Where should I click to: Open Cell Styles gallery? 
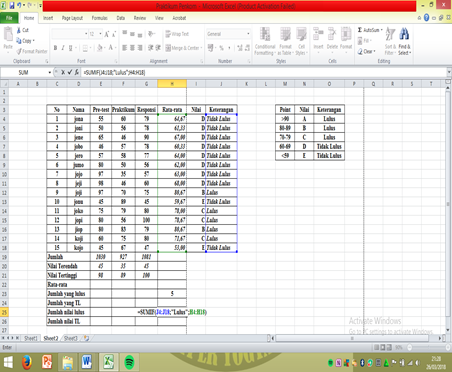pos(301,41)
